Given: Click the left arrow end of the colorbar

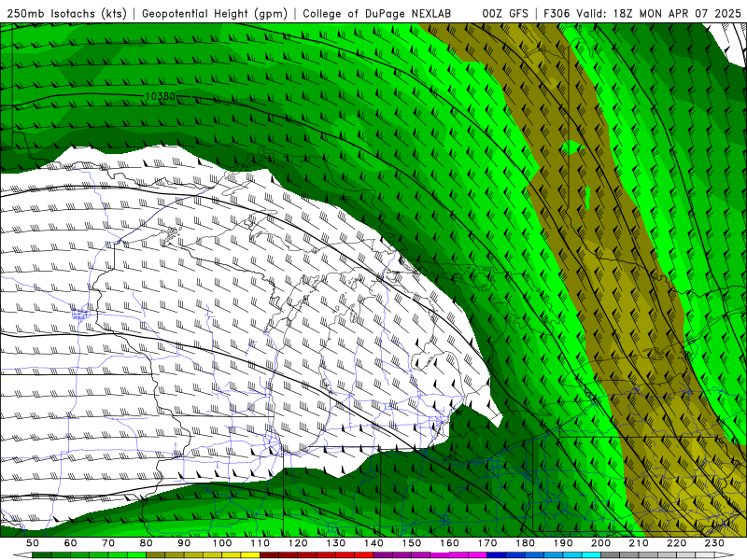Looking at the screenshot, I should 22,555.
